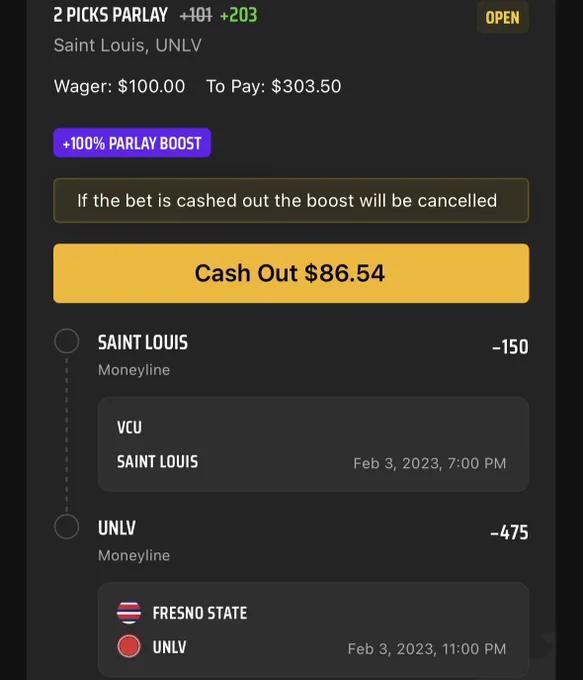Click the boosted +203 odds value
The height and width of the screenshot is (680, 583).
click(x=239, y=16)
